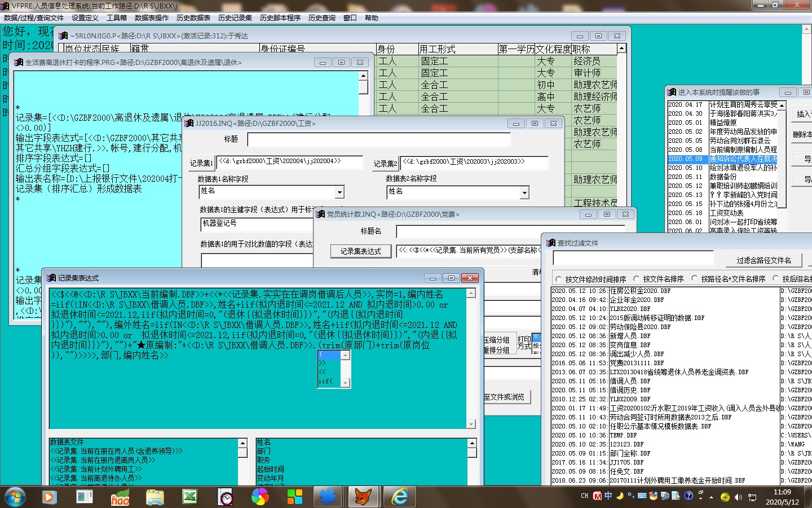Viewport: 812px width, 508px height.
Task: Click the 记录集表达式 button in 党员统计数 window
Action: pos(360,251)
